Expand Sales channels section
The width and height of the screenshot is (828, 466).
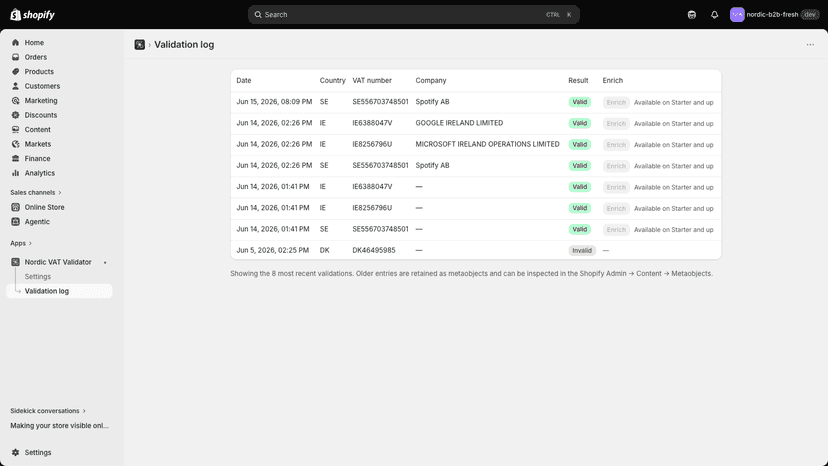(36, 192)
